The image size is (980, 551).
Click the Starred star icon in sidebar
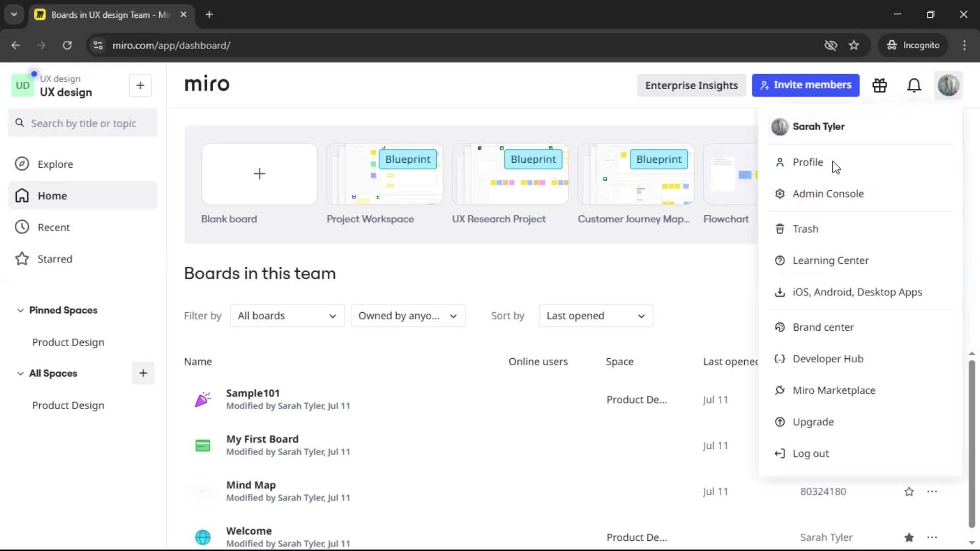point(21,259)
